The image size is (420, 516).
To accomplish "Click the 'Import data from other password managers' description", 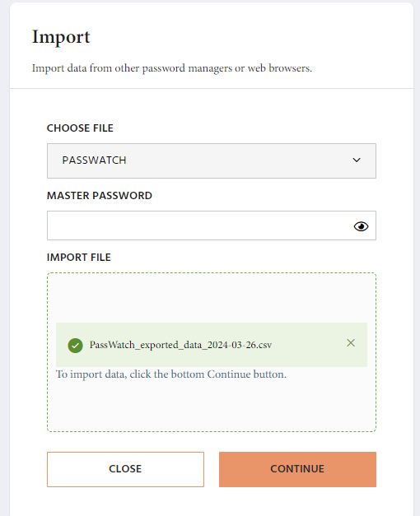I will click(172, 68).
